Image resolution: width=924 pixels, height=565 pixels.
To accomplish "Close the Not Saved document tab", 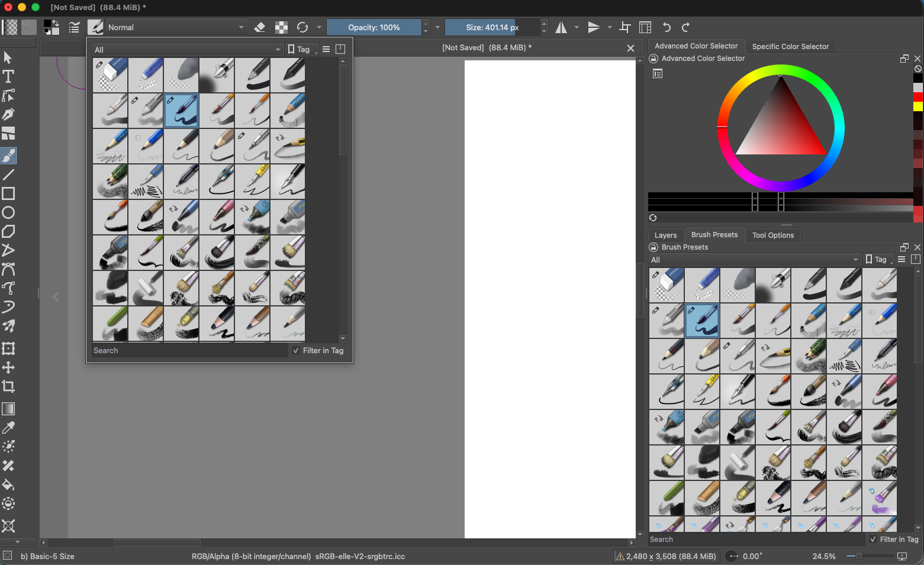I will (630, 49).
